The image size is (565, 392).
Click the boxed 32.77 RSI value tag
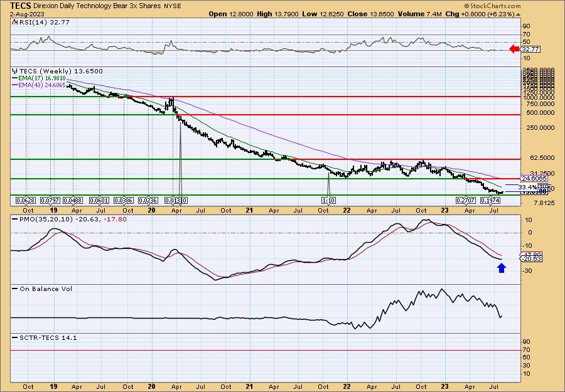coord(530,50)
